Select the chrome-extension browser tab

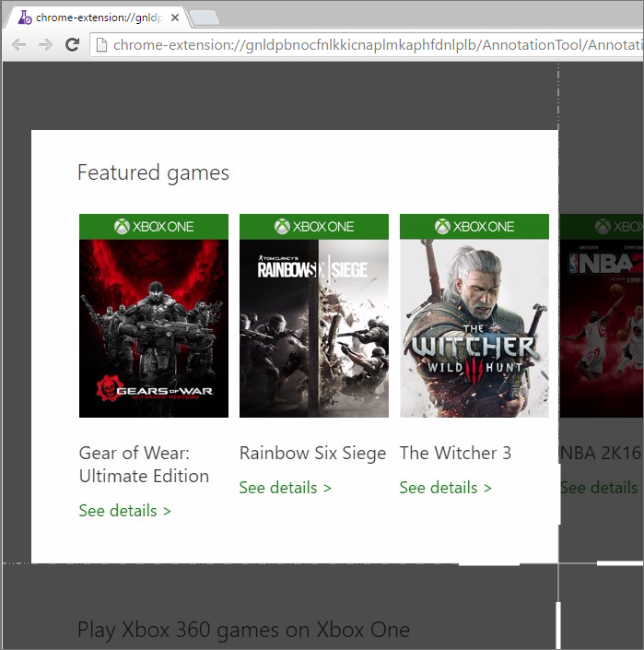tap(99, 18)
